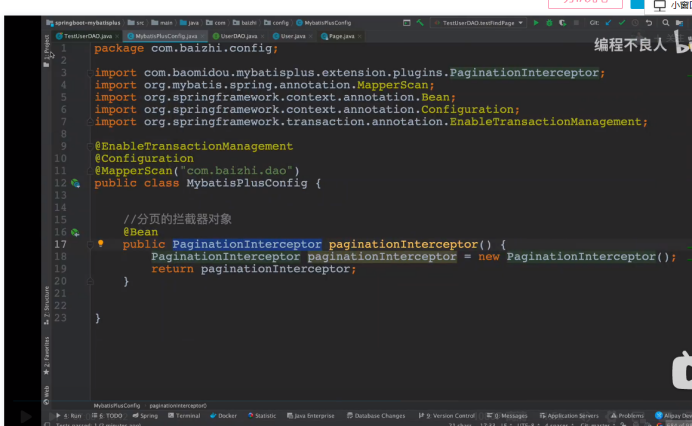
Task: Collapse the import block at line 3
Action: (90, 73)
